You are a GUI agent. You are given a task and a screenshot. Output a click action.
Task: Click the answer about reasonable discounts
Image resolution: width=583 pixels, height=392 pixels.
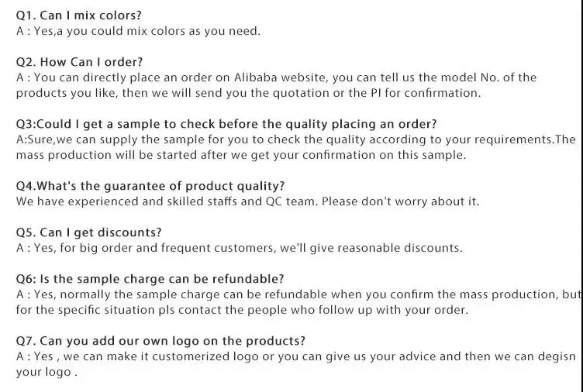click(239, 248)
